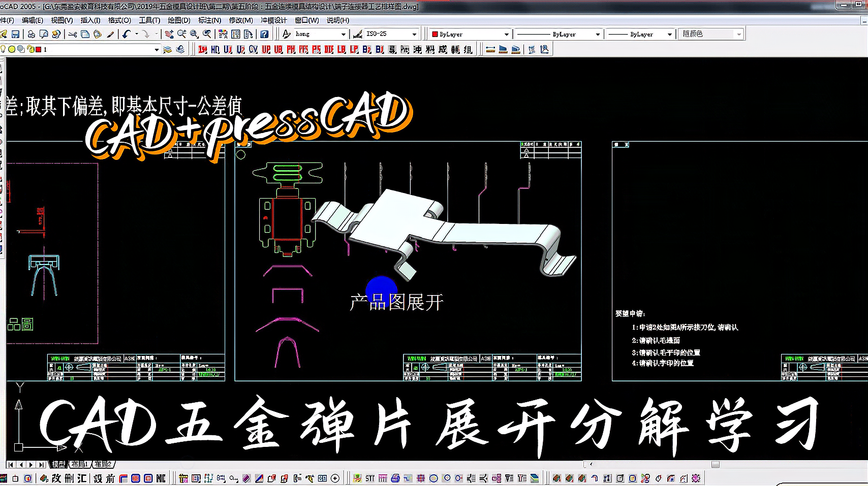The width and height of the screenshot is (868, 486).
Task: Click the LB PressCAD toolbar icon
Action: coord(342,49)
